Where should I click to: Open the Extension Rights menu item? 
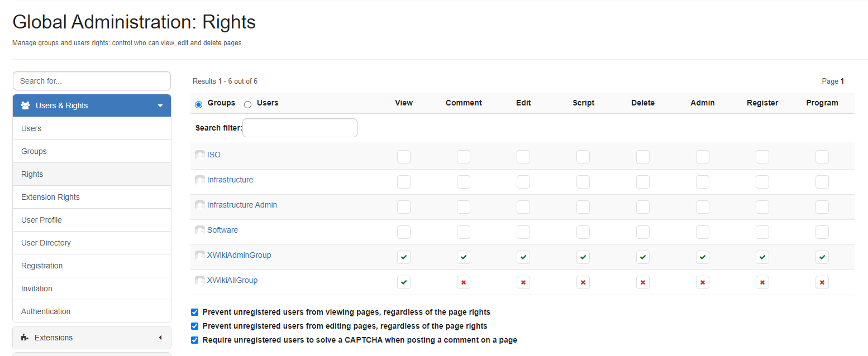tap(92, 197)
